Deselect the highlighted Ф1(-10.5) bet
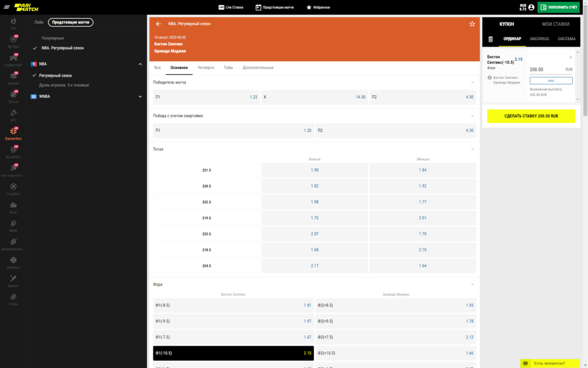The width and height of the screenshot is (588, 368). pos(233,353)
